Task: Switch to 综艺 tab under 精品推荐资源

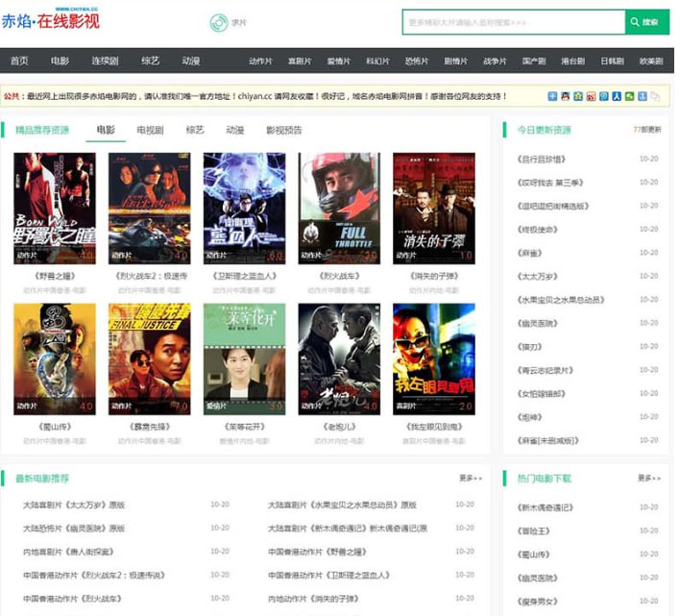Action: coord(195,130)
